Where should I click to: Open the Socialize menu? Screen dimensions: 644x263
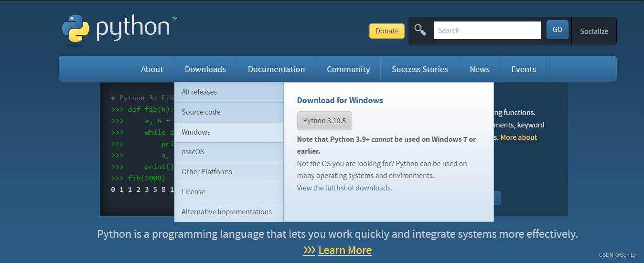[x=594, y=32]
